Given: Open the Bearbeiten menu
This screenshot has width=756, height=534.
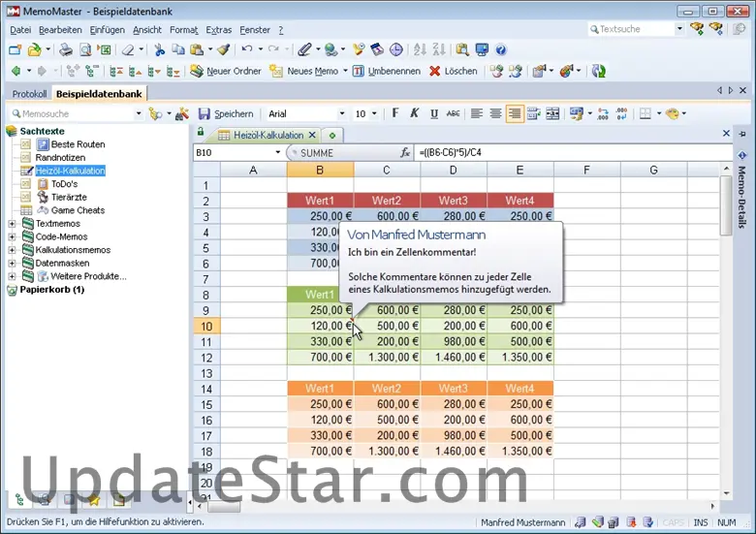Looking at the screenshot, I should pyautogui.click(x=60, y=30).
